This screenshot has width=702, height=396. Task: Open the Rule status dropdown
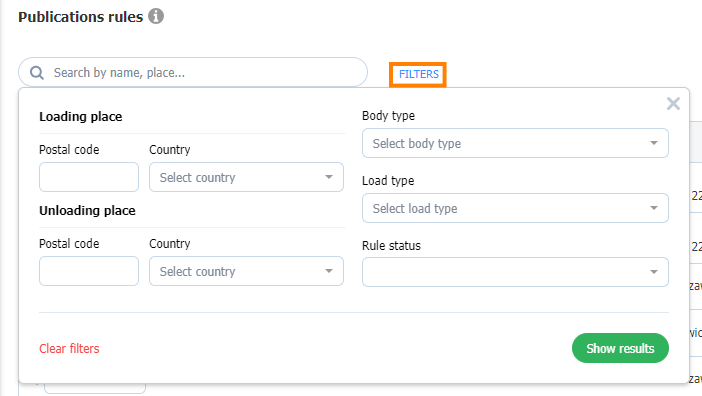coord(515,272)
